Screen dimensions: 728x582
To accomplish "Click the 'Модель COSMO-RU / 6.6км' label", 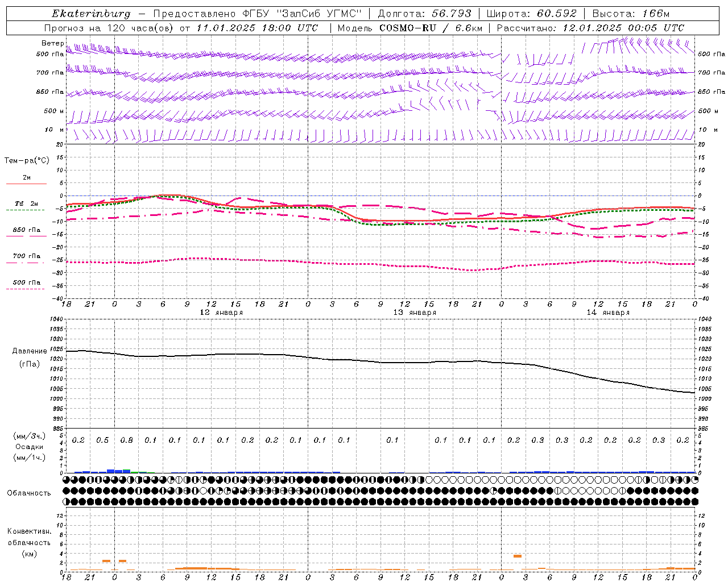I will (x=410, y=28).
